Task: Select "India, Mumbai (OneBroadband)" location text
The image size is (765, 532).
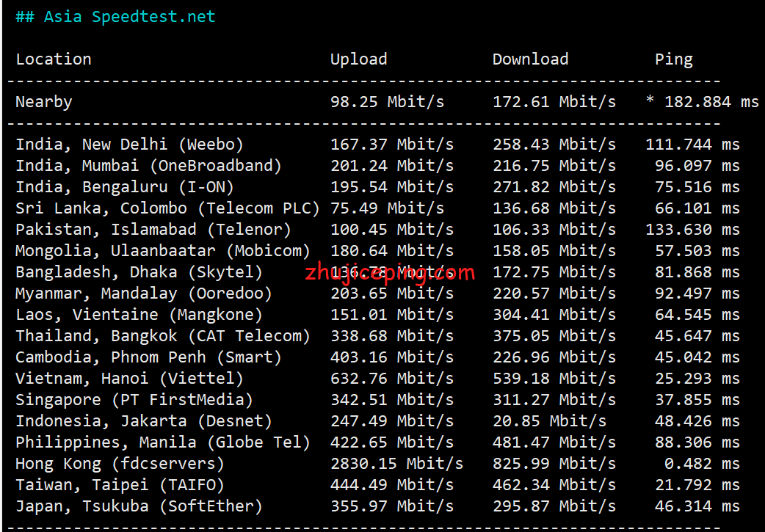Action: (x=149, y=166)
